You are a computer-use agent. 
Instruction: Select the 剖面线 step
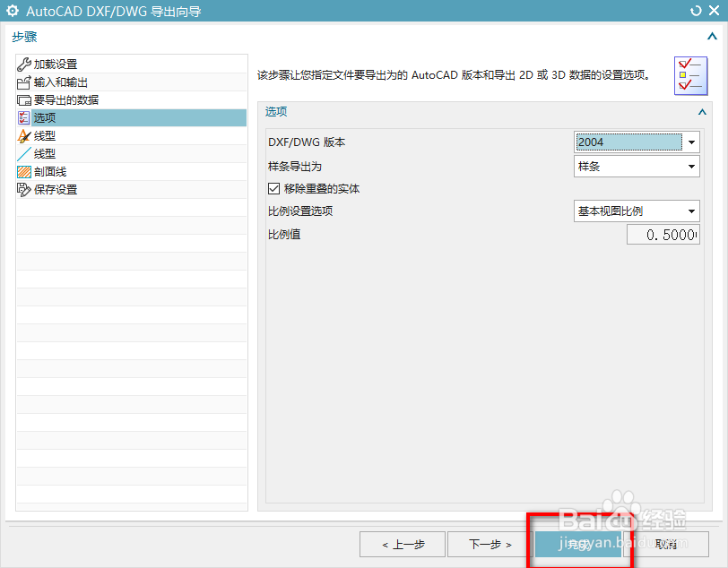132,172
